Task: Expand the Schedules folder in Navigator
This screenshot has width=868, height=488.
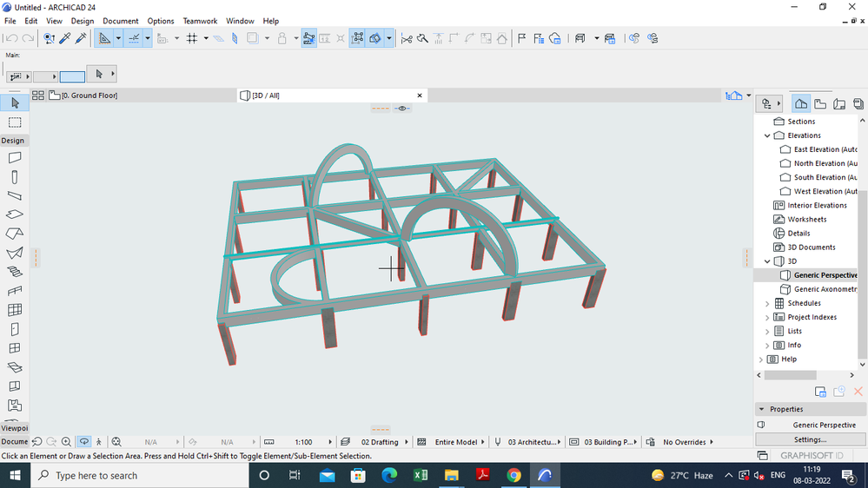Action: click(x=767, y=303)
